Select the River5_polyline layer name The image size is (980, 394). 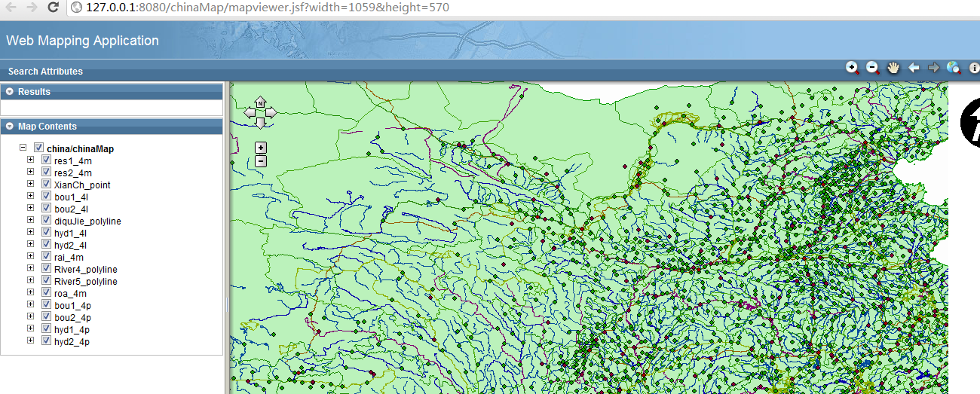[86, 282]
